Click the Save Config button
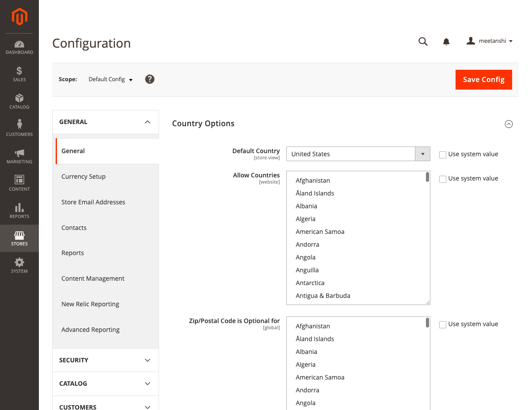The image size is (532, 410). 483,79
